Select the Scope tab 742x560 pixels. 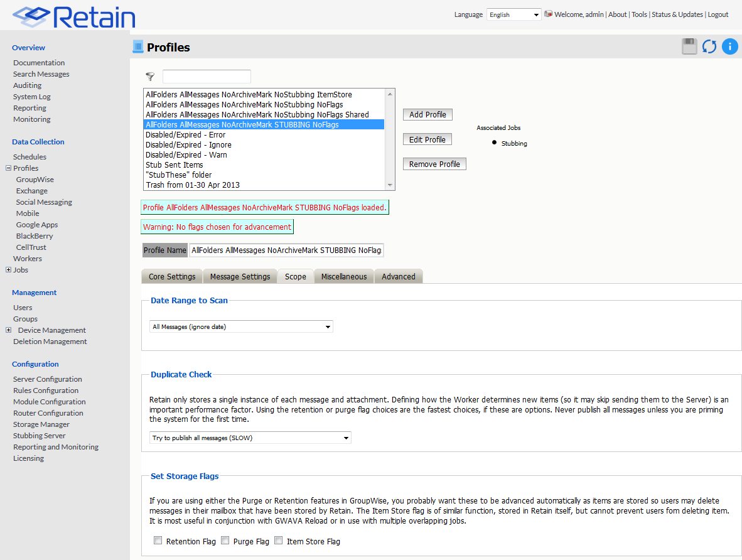click(295, 276)
